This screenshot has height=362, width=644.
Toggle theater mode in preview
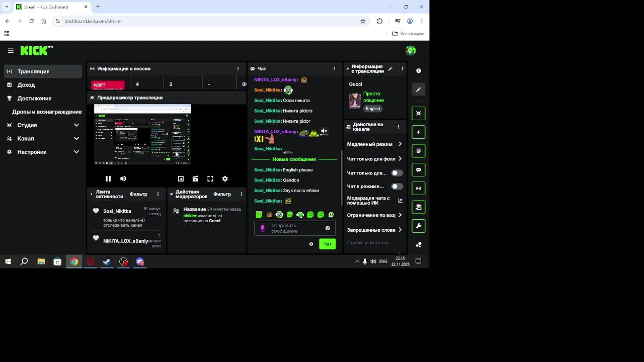(x=195, y=178)
